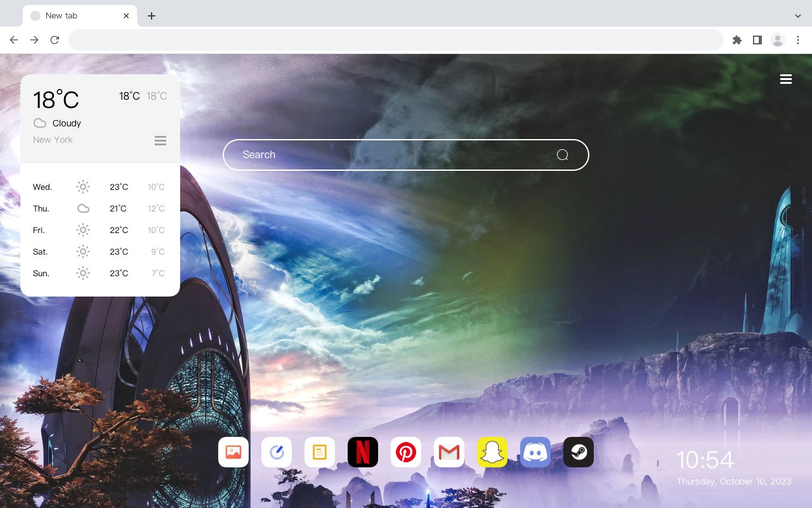Viewport: 812px width, 508px height.
Task: Open the Chrome three-dot menu
Action: coord(798,40)
